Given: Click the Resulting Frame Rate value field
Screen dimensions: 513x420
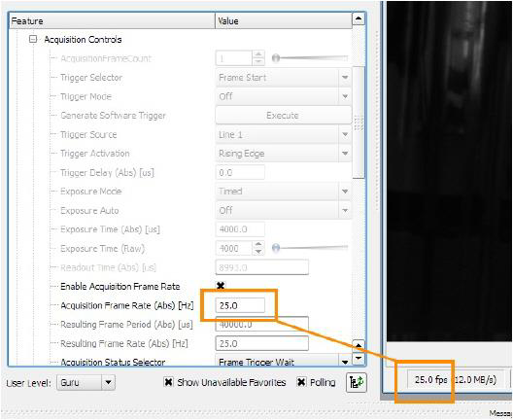Looking at the screenshot, I should coord(262,344).
